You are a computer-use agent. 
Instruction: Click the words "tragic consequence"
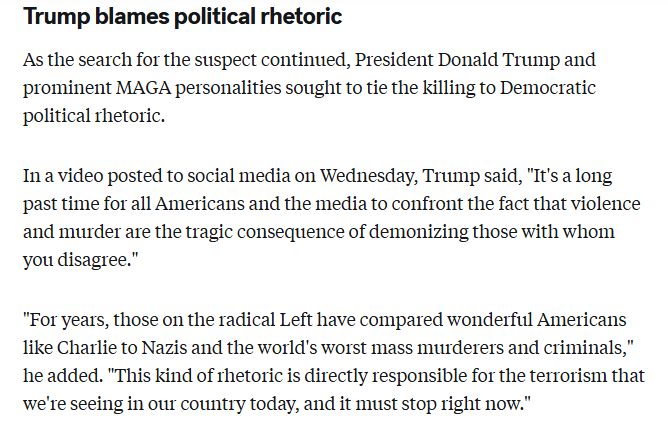pyautogui.click(x=265, y=232)
